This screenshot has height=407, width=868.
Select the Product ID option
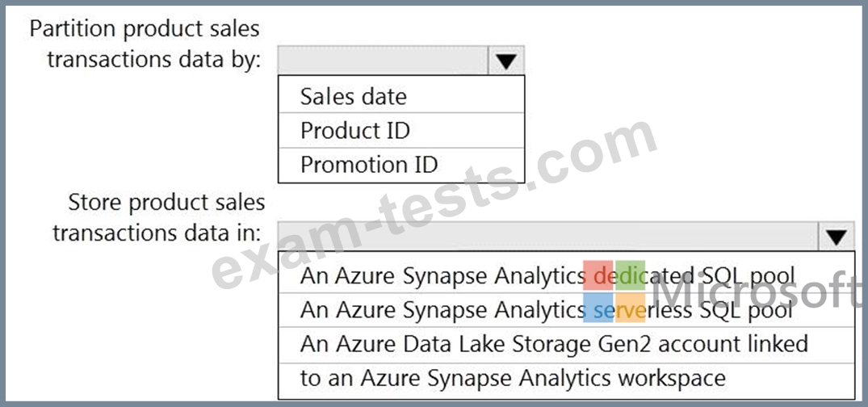(401, 131)
